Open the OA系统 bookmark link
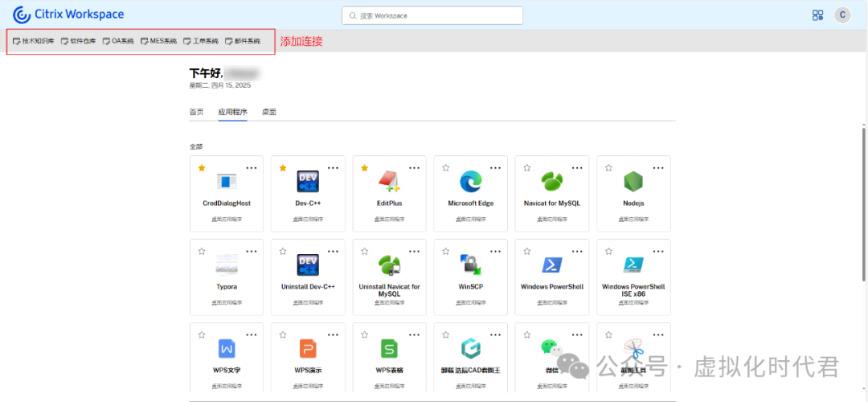This screenshot has width=868, height=402. [118, 41]
